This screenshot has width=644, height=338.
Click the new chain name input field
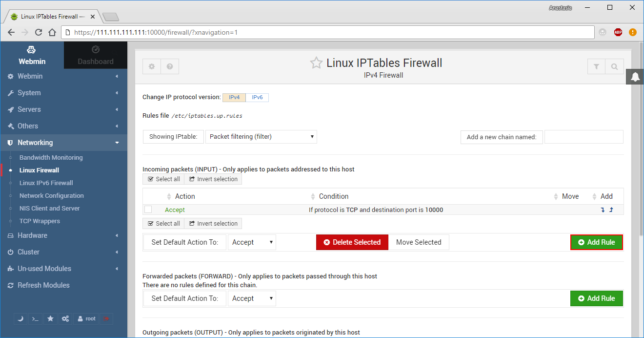584,137
